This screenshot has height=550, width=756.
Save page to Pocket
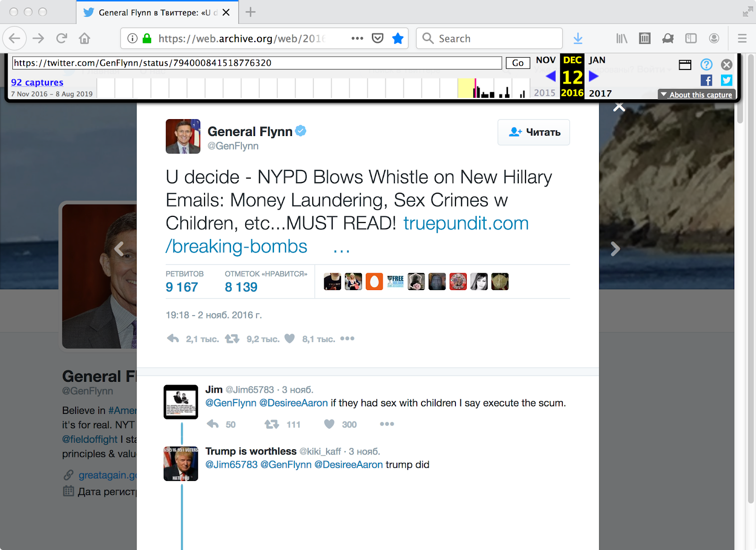(378, 38)
